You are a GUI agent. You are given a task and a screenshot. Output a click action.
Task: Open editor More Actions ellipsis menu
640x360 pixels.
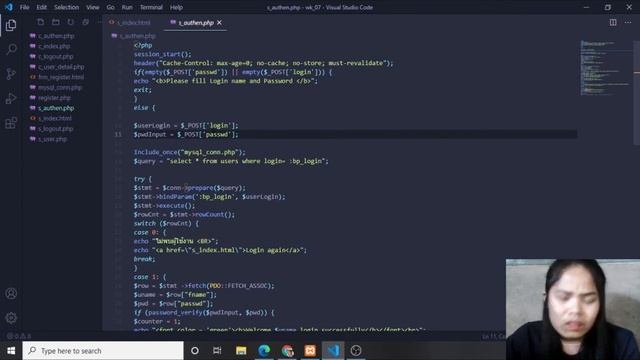[x=628, y=22]
